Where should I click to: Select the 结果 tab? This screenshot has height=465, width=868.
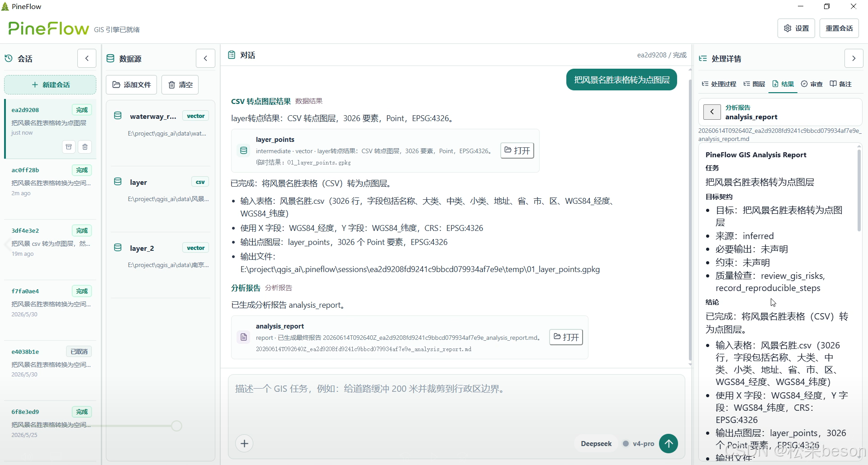(x=783, y=84)
